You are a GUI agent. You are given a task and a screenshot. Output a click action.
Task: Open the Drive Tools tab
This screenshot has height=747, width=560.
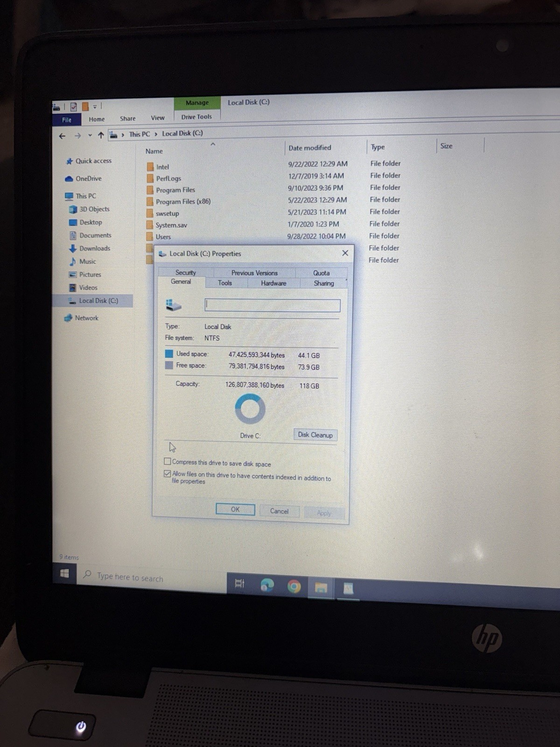(196, 117)
